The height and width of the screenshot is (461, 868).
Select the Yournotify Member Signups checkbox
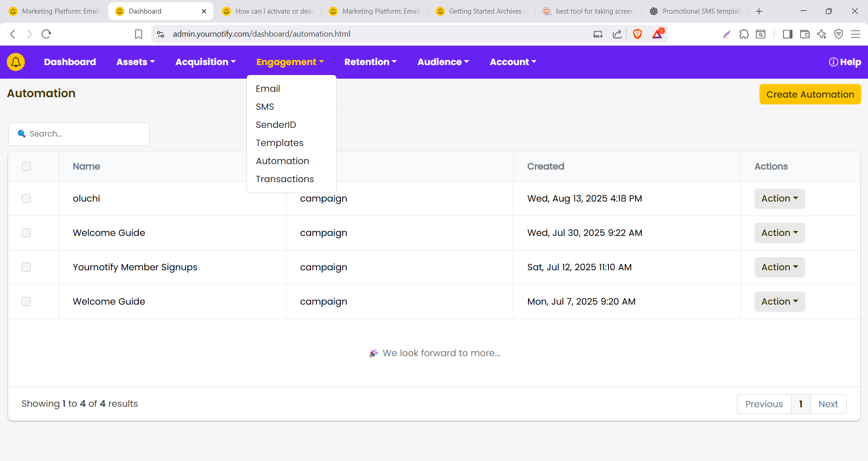point(26,267)
